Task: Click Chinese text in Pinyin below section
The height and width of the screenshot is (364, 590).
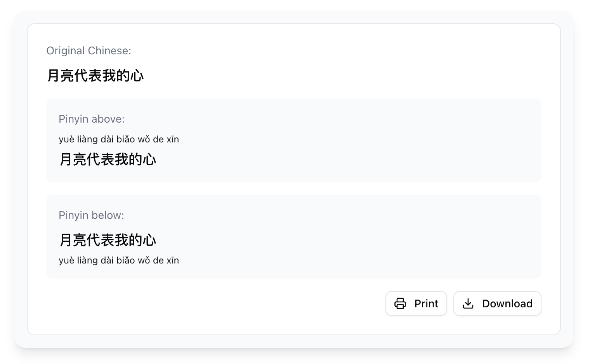Action: (108, 240)
